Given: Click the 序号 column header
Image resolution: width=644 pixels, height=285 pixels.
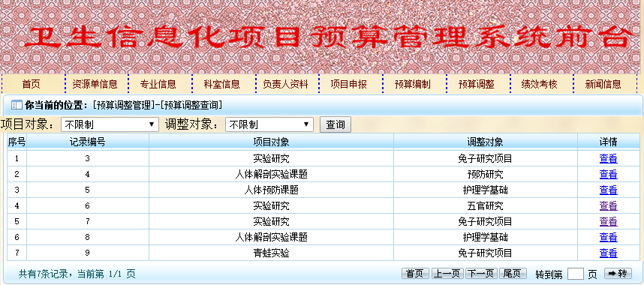Looking at the screenshot, I should 17,142.
